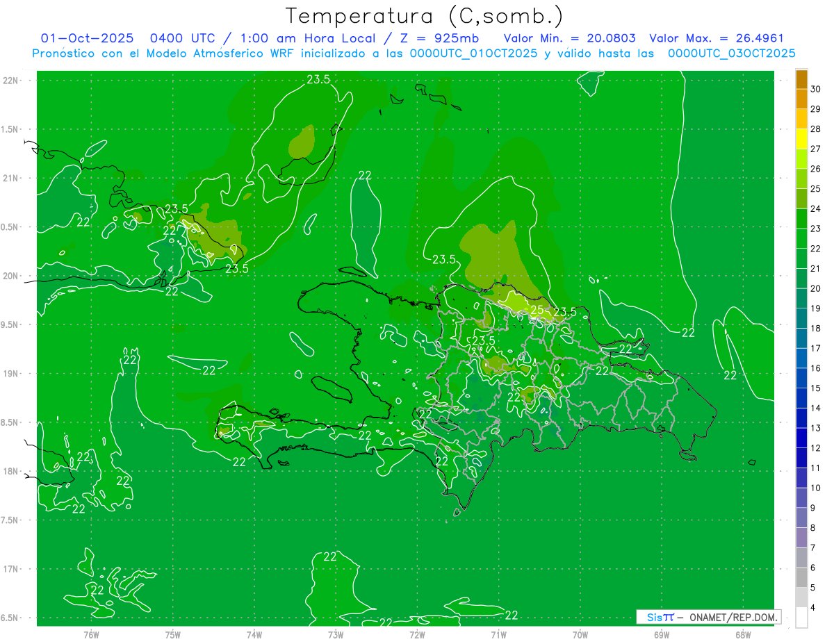The height and width of the screenshot is (644, 834).
Task: Click the 71W longitude axis label
Action: click(498, 634)
